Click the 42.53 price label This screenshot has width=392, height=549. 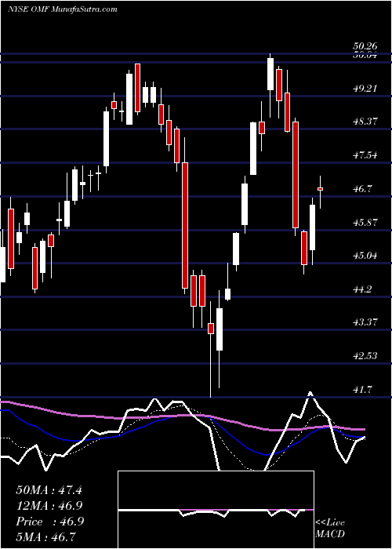coord(365,356)
